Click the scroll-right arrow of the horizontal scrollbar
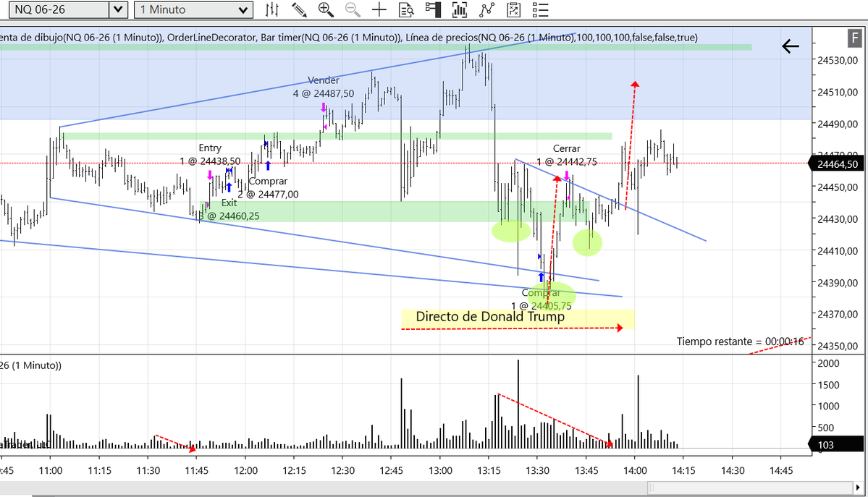This screenshot has height=497, width=868. [858, 488]
